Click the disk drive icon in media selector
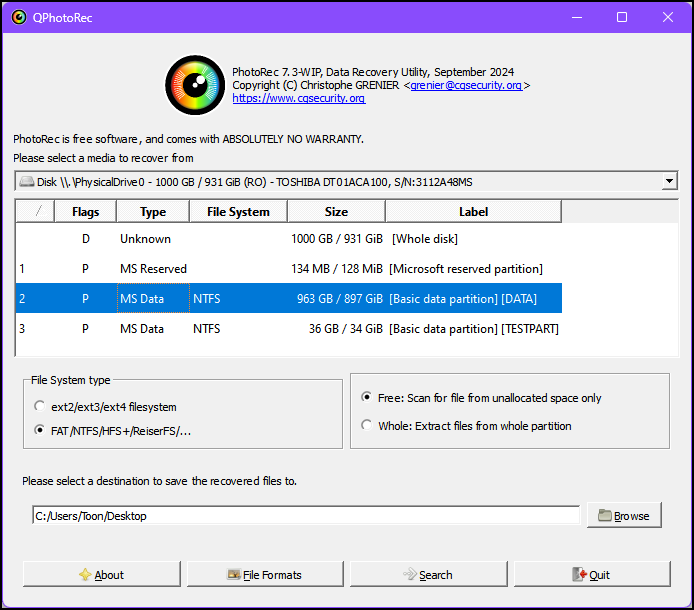 click(x=26, y=182)
